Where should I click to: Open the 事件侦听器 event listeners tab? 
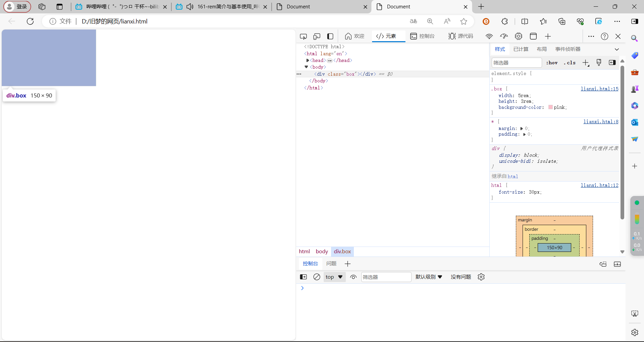click(568, 49)
